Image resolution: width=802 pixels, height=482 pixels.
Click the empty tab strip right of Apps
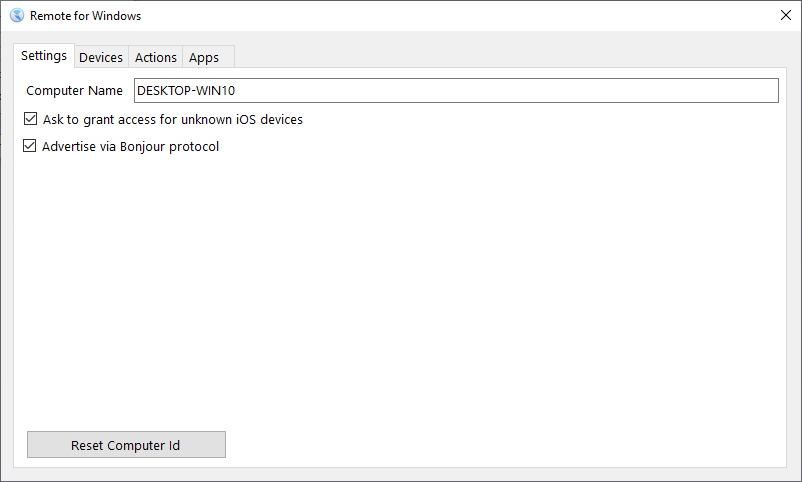pyautogui.click(x=500, y=57)
